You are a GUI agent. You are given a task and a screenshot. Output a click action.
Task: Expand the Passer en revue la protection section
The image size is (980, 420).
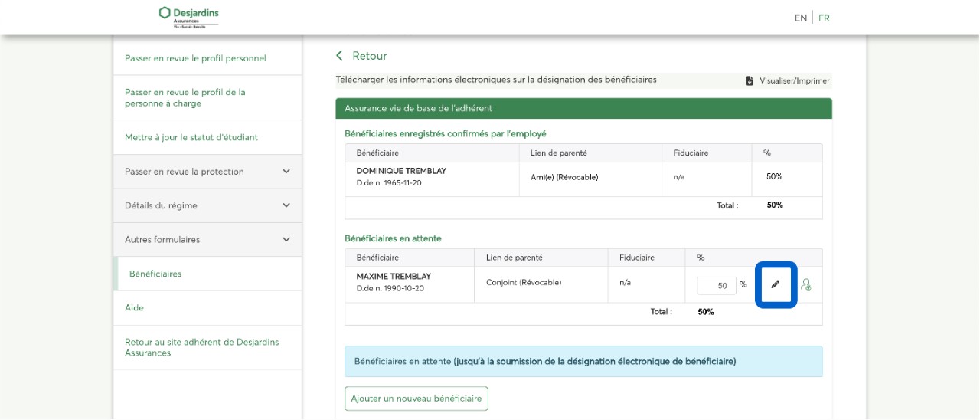click(286, 172)
